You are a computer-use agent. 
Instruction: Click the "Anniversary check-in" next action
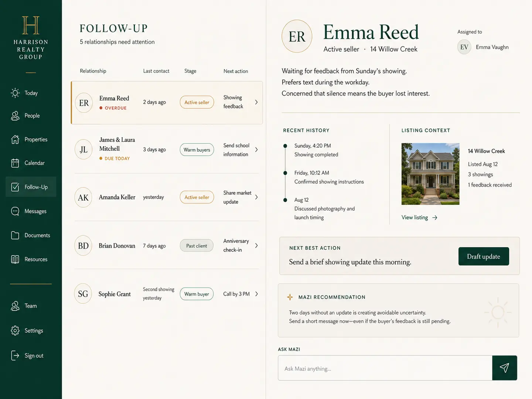(x=236, y=245)
